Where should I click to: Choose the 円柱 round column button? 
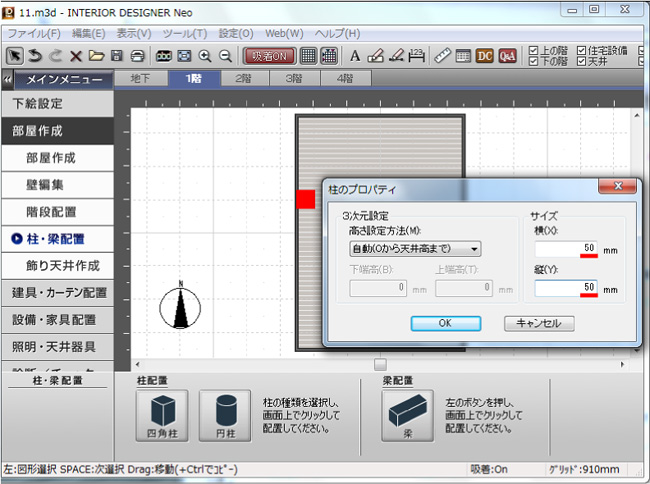[225, 417]
